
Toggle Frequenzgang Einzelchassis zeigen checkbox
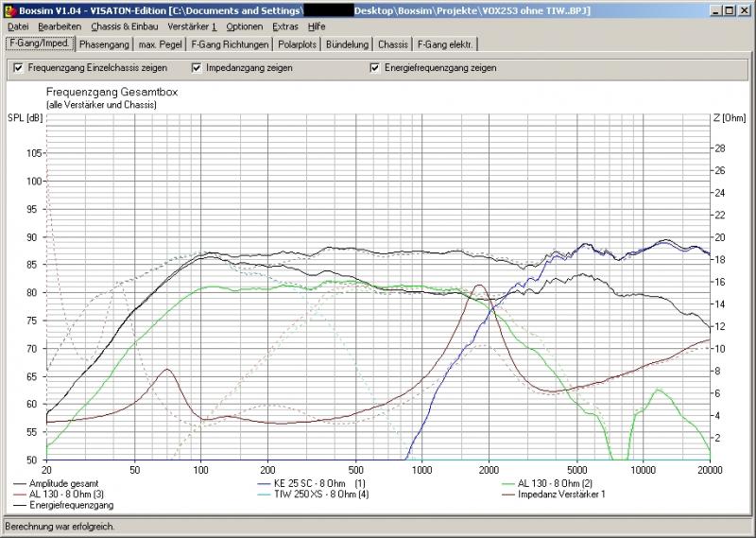[19, 68]
